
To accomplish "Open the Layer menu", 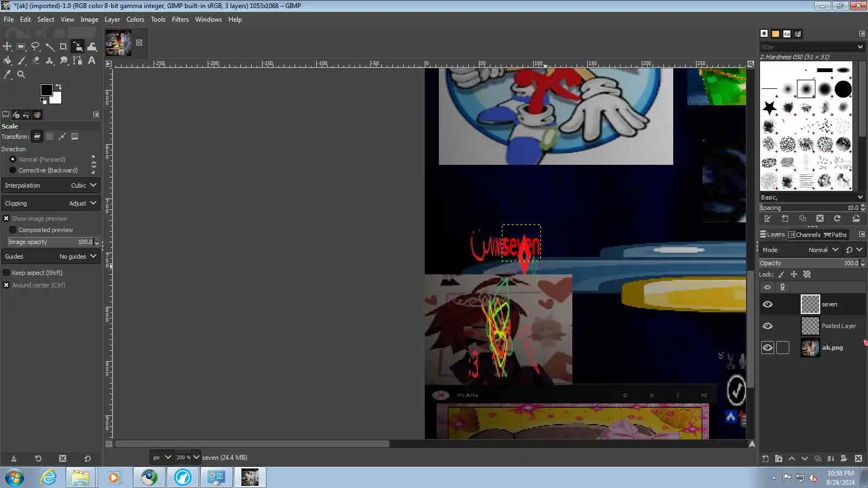I will [x=112, y=20].
